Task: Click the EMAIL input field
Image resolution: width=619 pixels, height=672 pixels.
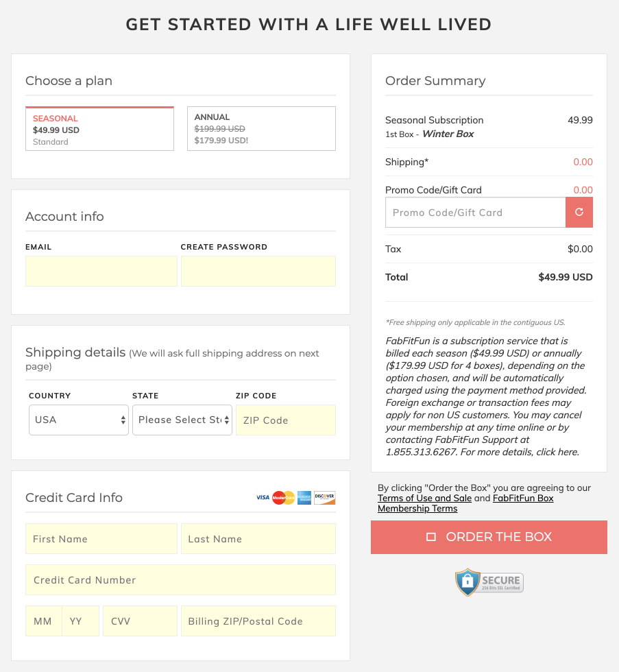Action: pos(101,271)
